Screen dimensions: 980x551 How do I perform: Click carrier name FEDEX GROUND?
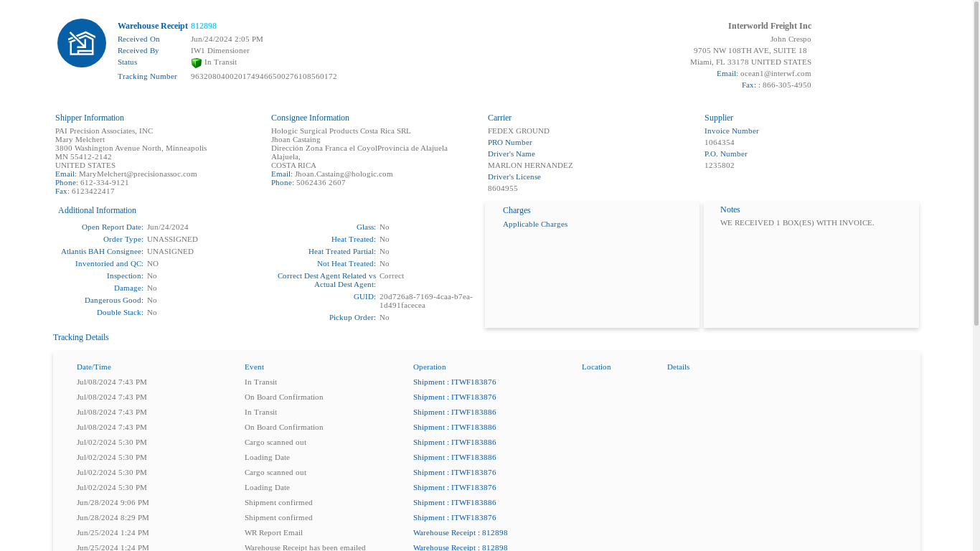519,131
